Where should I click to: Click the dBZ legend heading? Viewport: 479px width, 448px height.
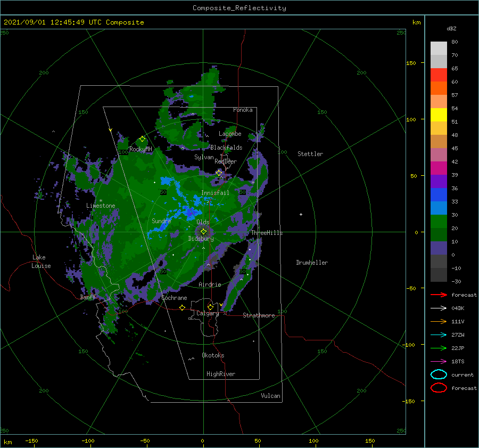pyautogui.click(x=451, y=28)
